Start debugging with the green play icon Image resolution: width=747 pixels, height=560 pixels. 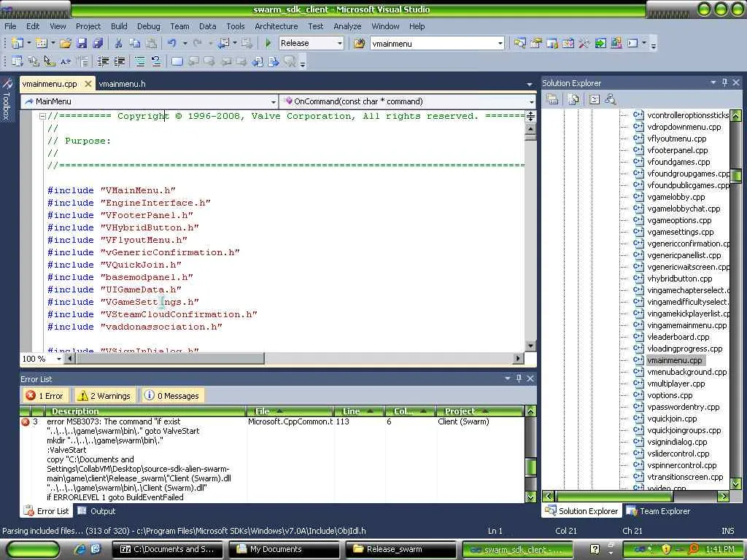(x=268, y=43)
